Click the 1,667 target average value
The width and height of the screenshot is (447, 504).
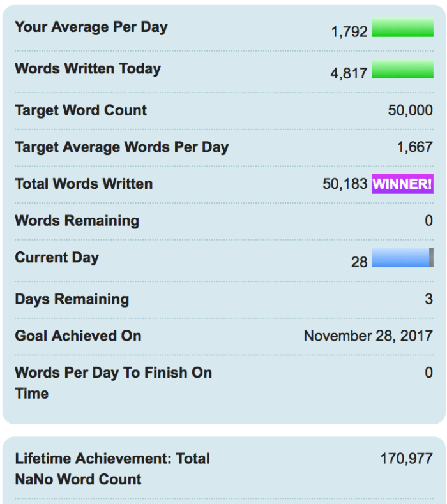pos(414,147)
